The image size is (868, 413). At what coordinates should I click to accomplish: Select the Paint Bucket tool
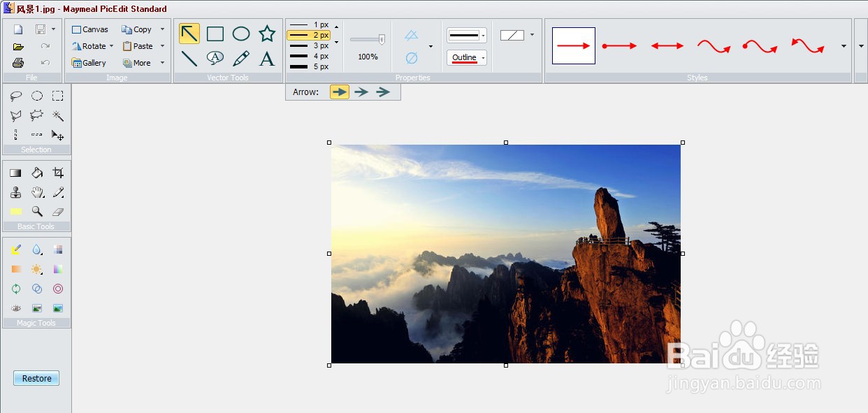click(37, 173)
